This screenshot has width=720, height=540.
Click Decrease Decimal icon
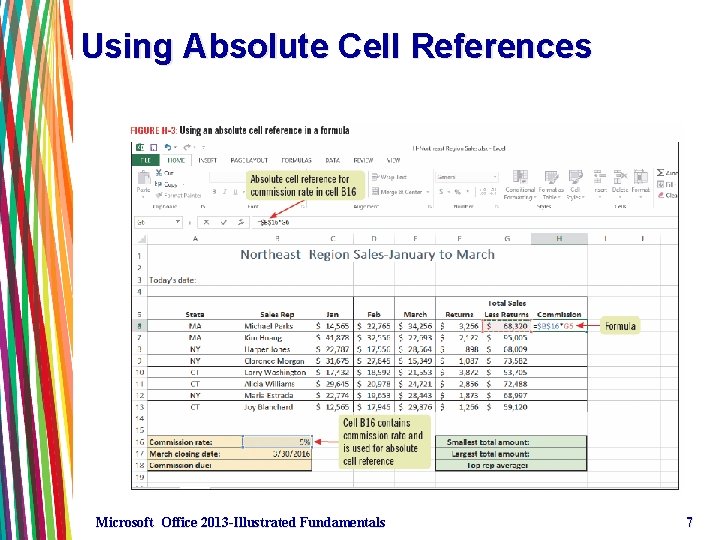[x=493, y=191]
